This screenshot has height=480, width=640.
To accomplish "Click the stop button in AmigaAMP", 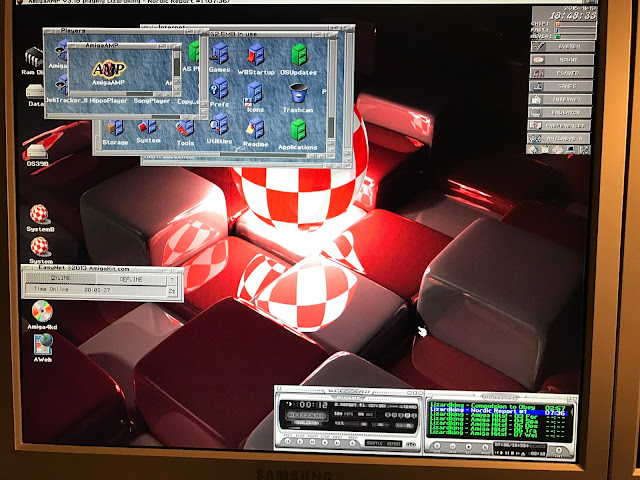I will pos(324,442).
